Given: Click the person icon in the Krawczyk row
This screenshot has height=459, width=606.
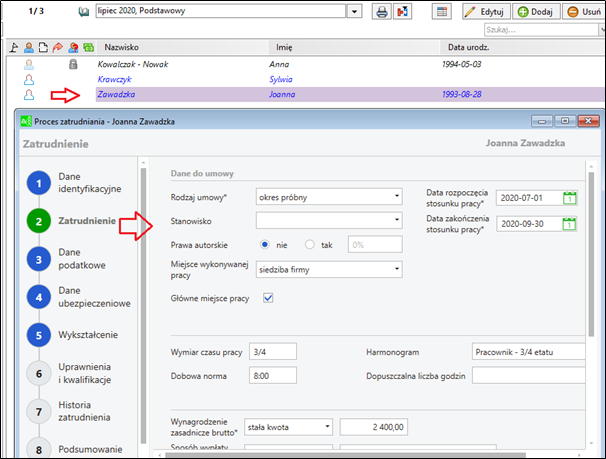Looking at the screenshot, I should click(x=29, y=80).
